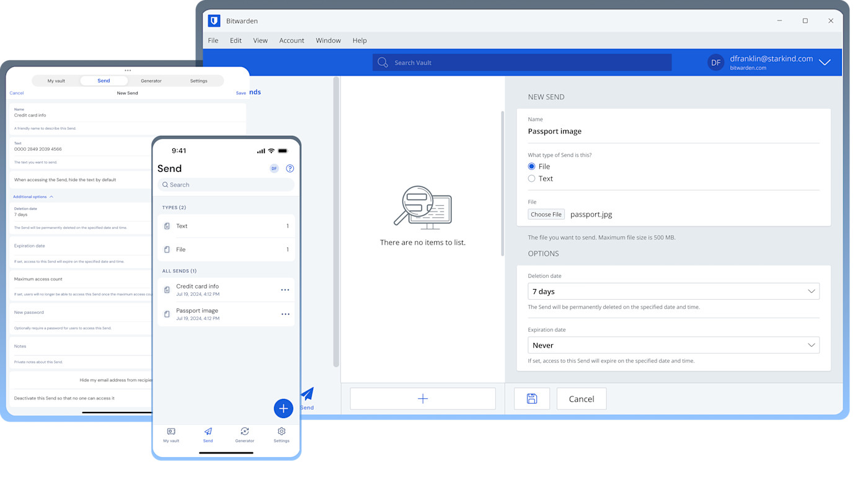Tap the Text type row icon on phone
The image size is (868, 482).
[x=167, y=226]
